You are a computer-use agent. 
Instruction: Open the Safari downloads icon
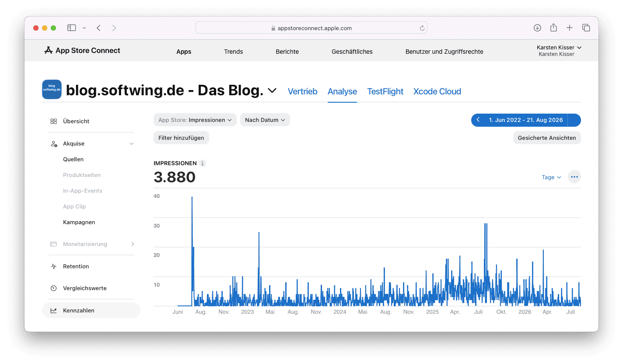pos(537,28)
